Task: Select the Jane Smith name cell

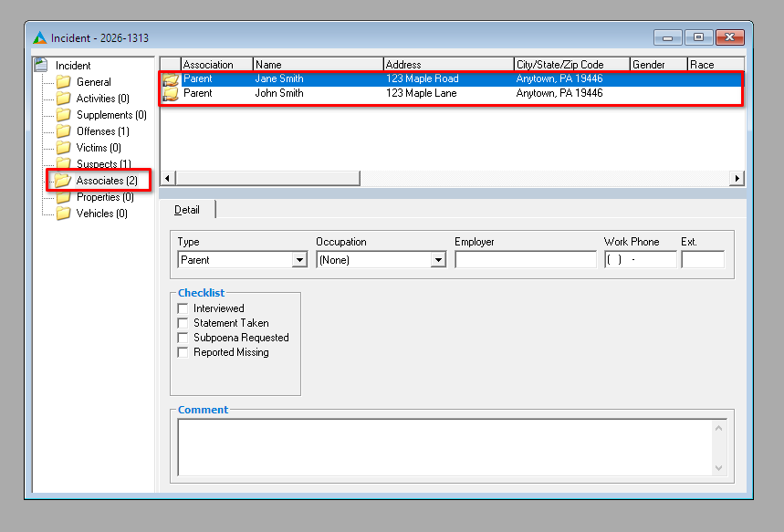Action: coord(279,78)
